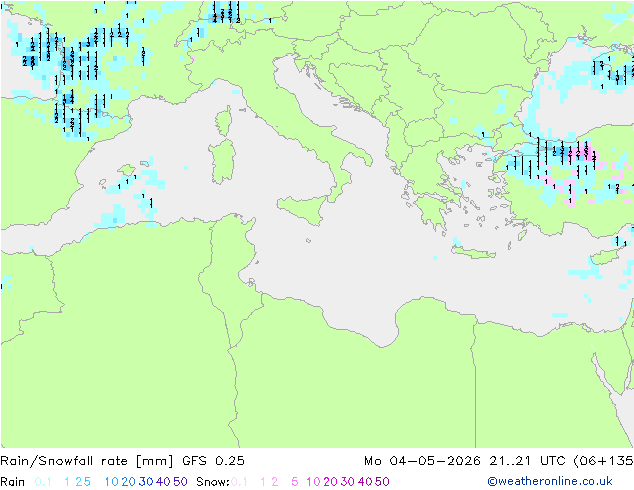The height and width of the screenshot is (490, 634).
Task: Pick the Rain legend 20 color value
Action: pos(129,482)
